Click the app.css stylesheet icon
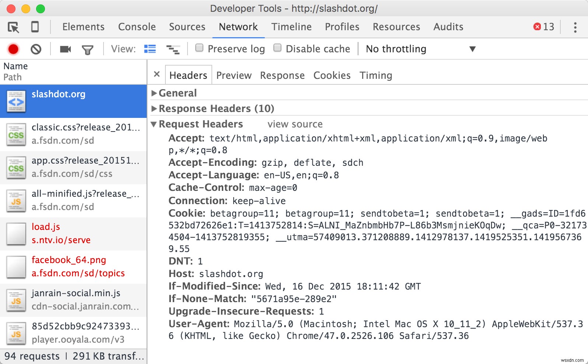Image resolution: width=588 pixels, height=364 pixels. click(16, 168)
